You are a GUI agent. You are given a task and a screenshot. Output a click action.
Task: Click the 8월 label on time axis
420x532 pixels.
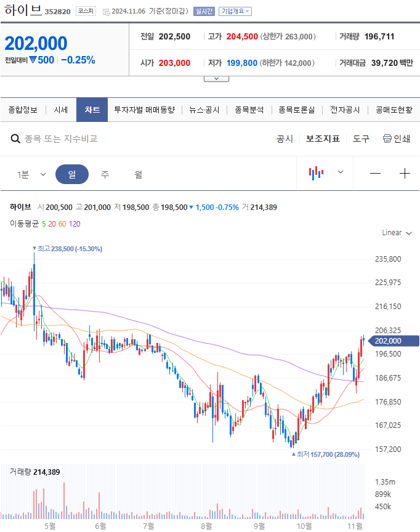point(206,526)
